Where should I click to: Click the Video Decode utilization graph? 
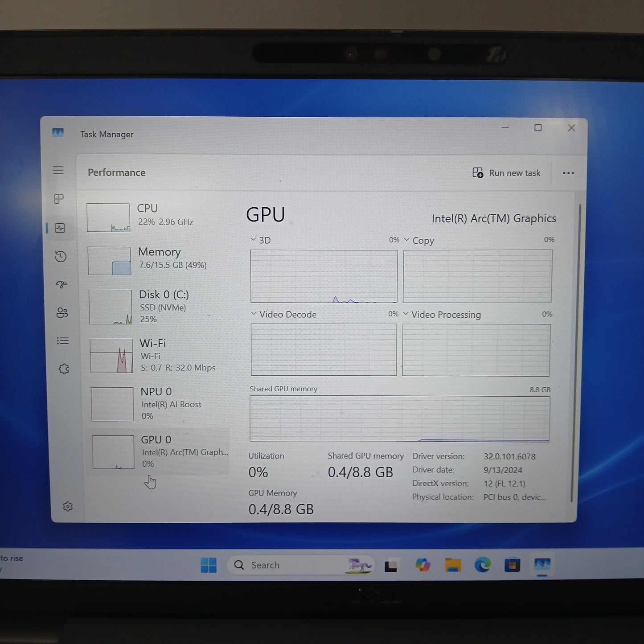click(324, 350)
